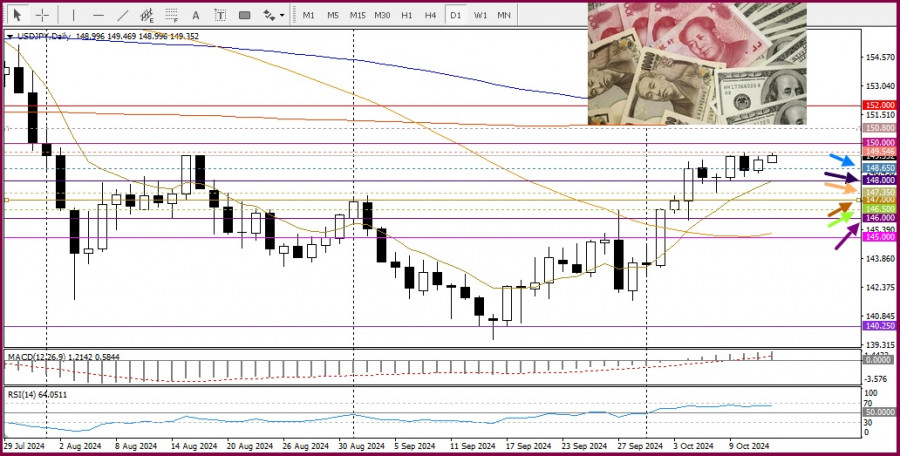This screenshot has height=456, width=900.
Task: Choose the trendline drawing tool
Action: coord(122,15)
